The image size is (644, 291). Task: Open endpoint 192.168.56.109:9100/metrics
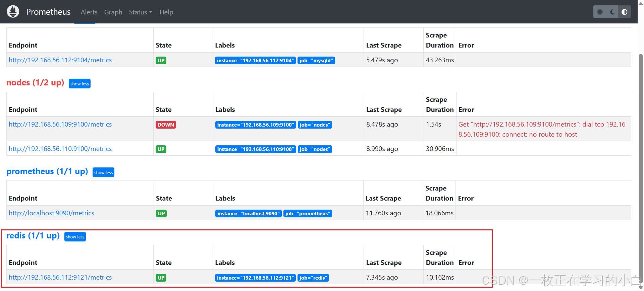60,124
